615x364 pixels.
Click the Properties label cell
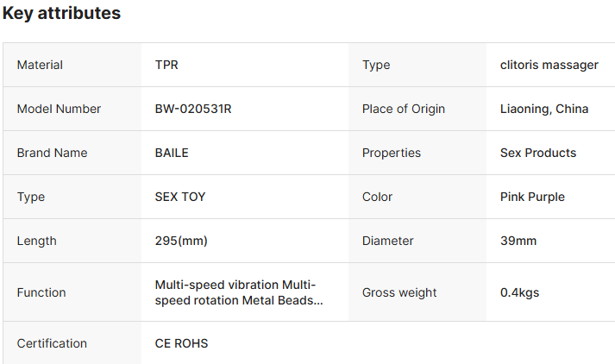417,153
